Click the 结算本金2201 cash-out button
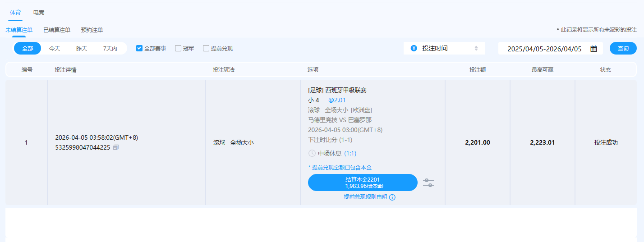The height and width of the screenshot is (242, 644). pos(363,183)
